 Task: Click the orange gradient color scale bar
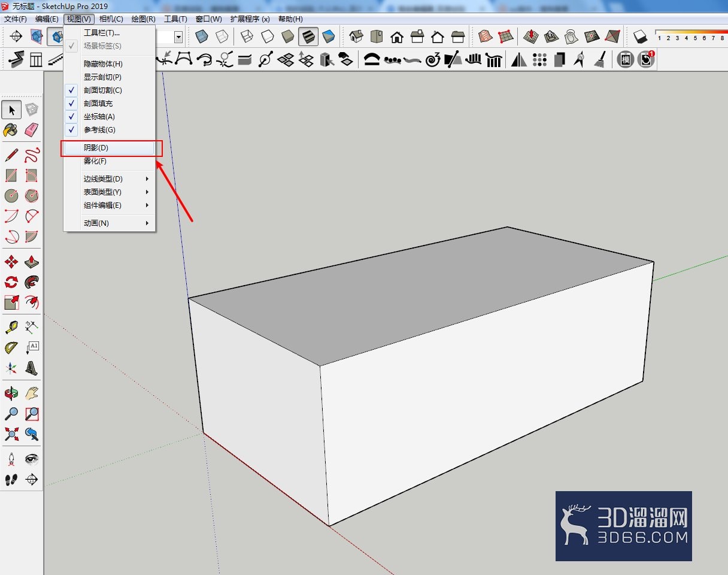pyautogui.click(x=691, y=32)
